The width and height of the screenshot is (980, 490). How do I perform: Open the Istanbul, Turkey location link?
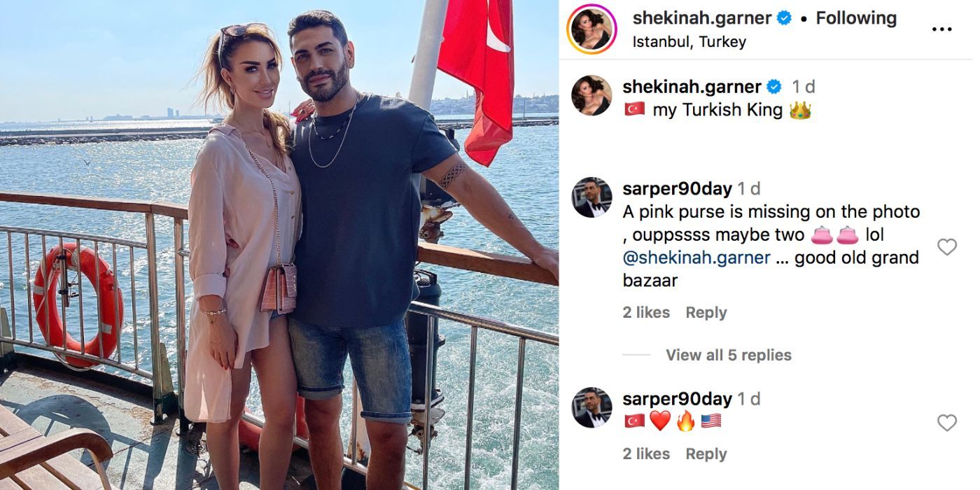pyautogui.click(x=689, y=42)
